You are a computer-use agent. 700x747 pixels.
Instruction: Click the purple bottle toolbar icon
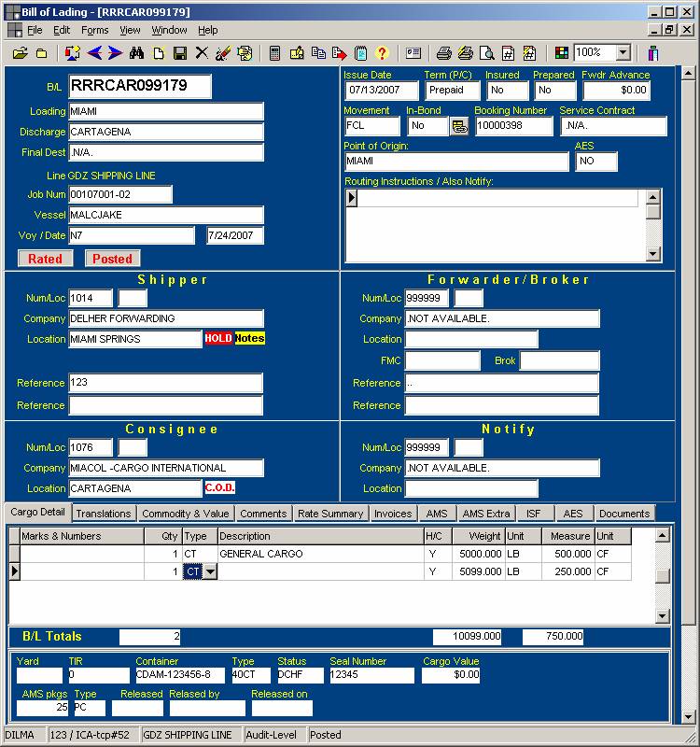point(653,53)
